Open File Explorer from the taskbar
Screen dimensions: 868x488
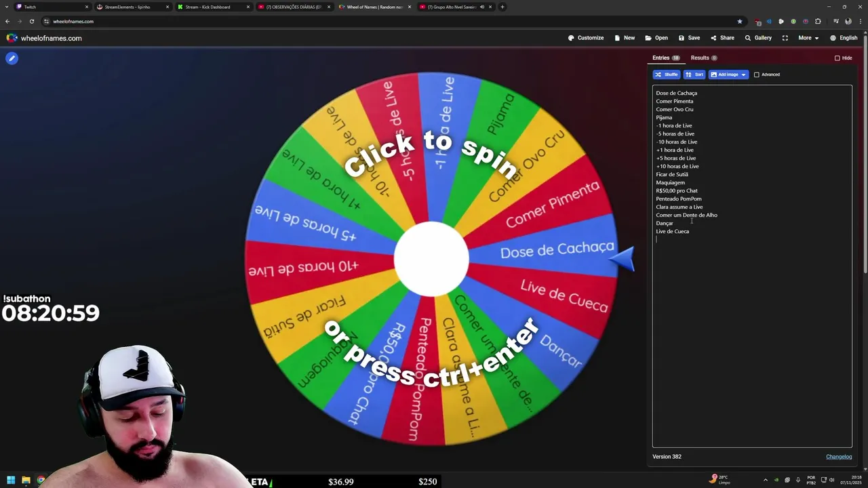coord(26,480)
